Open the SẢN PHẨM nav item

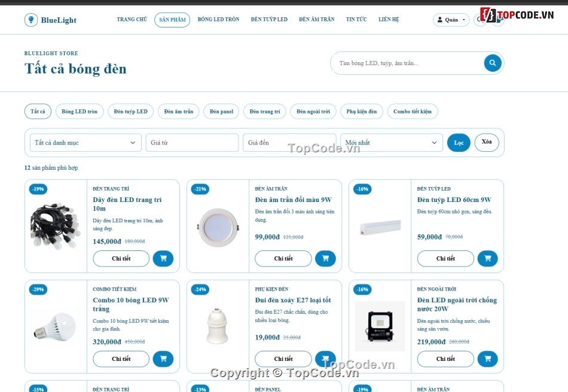pos(172,20)
